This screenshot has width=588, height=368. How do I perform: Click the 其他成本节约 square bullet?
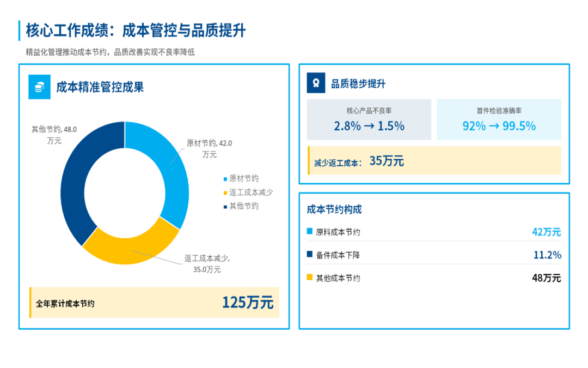point(310,277)
